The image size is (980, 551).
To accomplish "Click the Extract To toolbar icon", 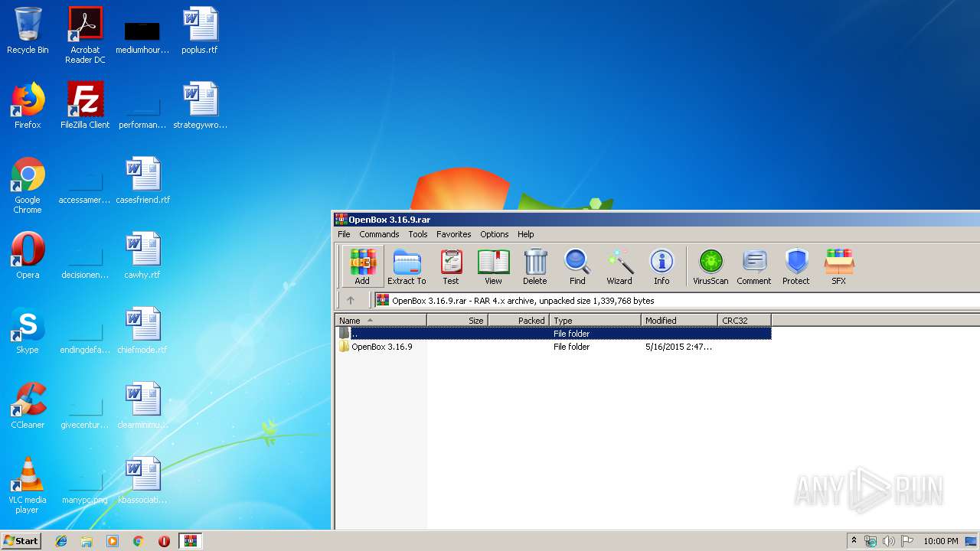I will (x=407, y=266).
